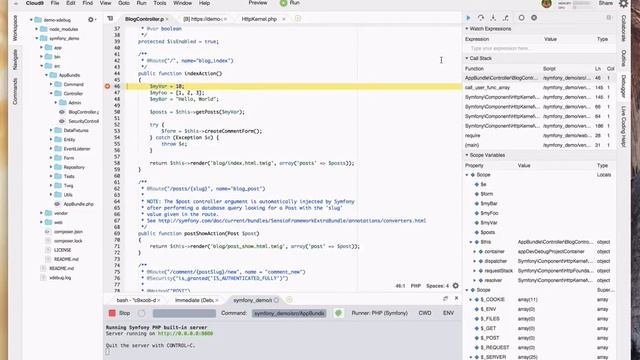Click the red Stop icon in runner
Screen dimensions: 640x360
tap(112, 313)
